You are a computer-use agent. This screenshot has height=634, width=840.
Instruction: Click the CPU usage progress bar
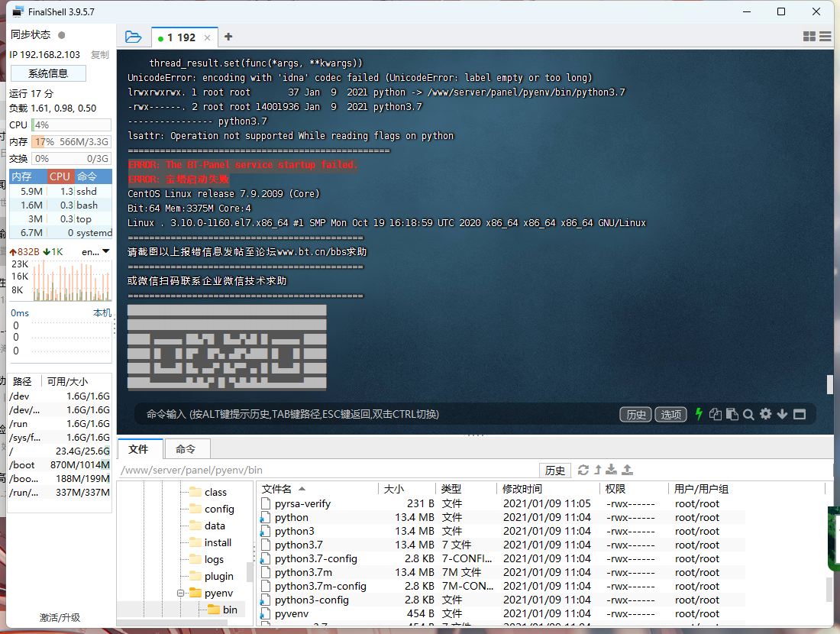click(71, 125)
